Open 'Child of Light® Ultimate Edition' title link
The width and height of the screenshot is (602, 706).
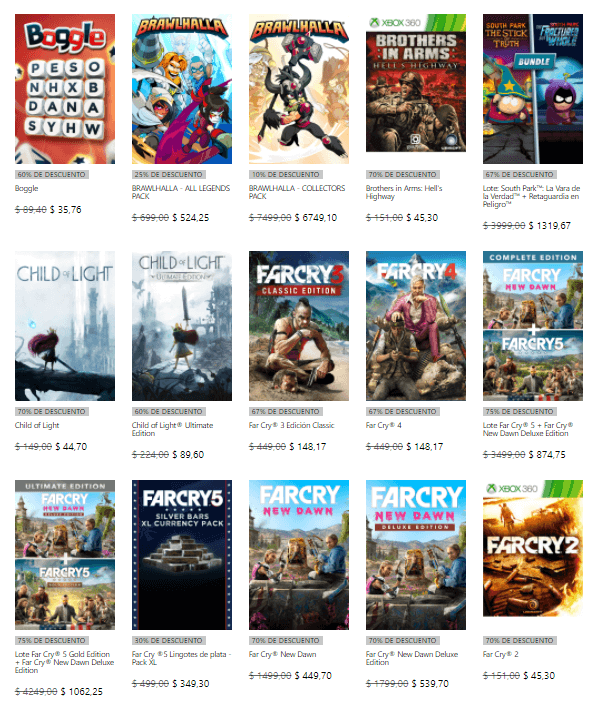[x=172, y=429]
